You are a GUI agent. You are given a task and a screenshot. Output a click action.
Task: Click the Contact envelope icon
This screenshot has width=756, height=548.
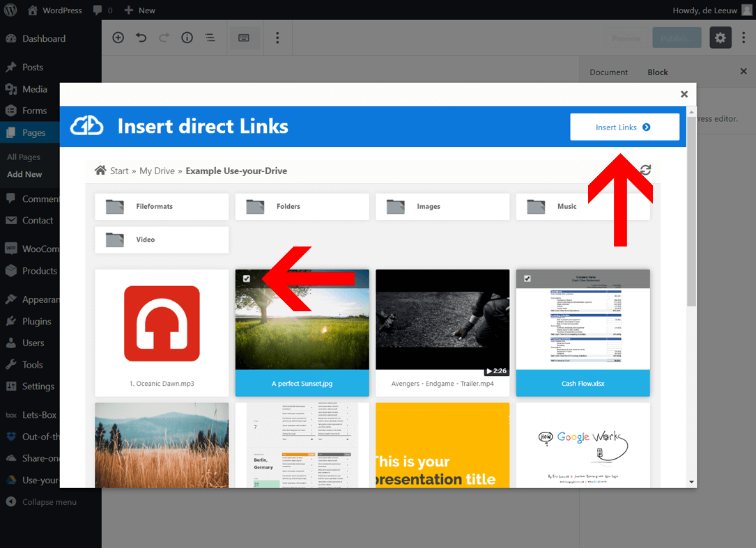coord(10,220)
